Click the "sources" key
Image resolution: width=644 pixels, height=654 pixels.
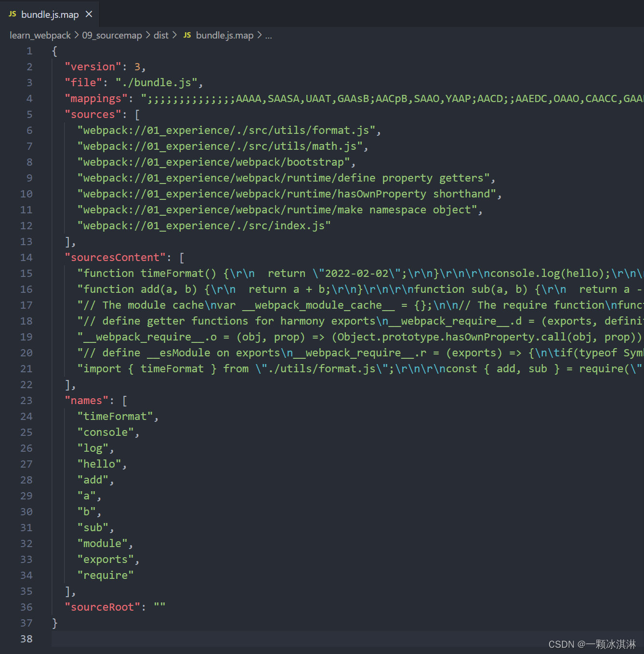pos(93,115)
